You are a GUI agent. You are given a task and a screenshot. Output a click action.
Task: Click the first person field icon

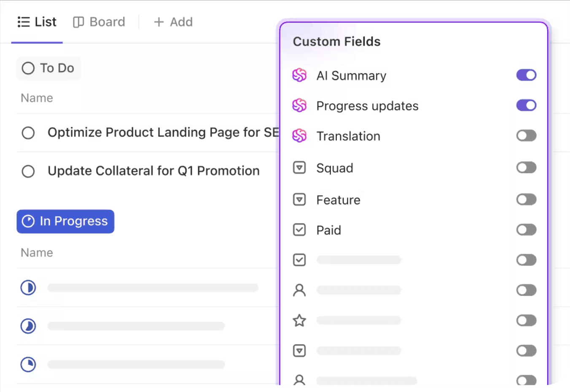click(299, 290)
